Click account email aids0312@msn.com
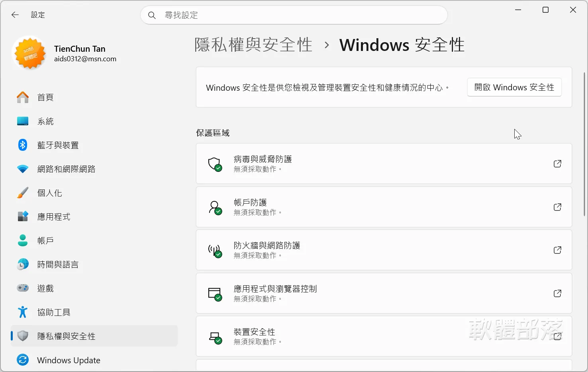This screenshot has width=588, height=372. point(85,59)
